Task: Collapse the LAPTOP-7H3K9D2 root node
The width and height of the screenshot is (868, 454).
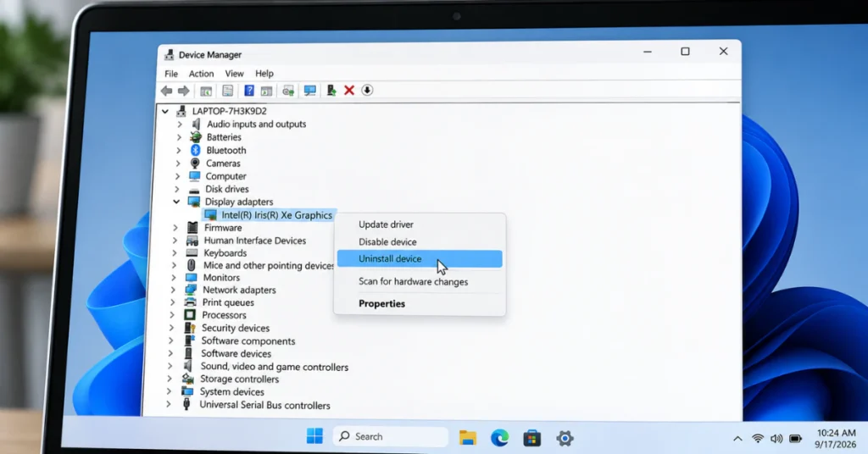Action: 165,111
